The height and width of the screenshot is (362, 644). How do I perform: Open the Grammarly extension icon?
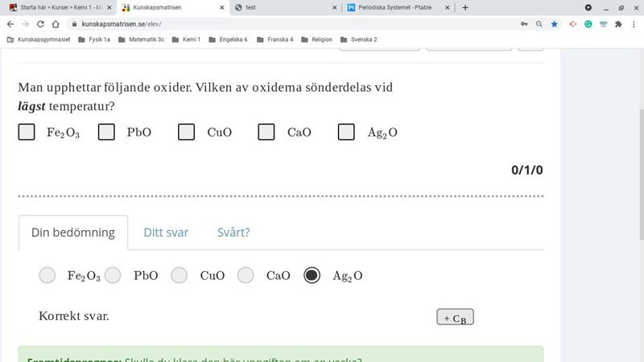(588, 24)
